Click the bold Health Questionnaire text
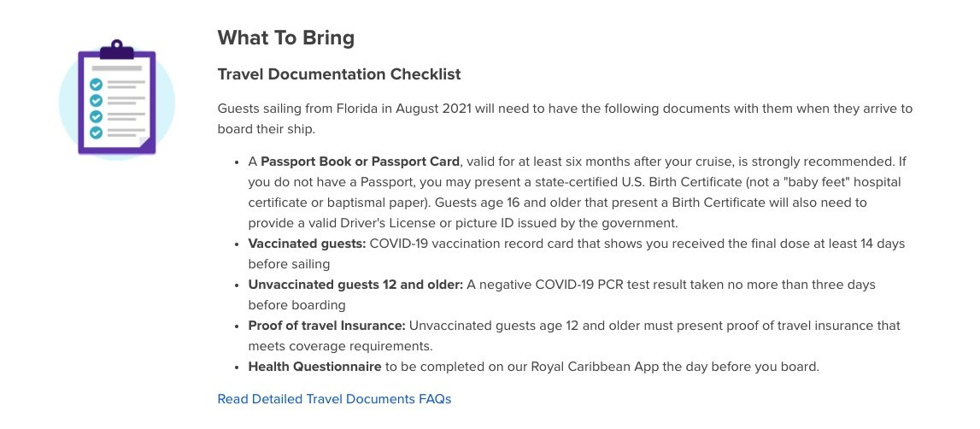Image resolution: width=980 pixels, height=429 pixels. pos(314,367)
